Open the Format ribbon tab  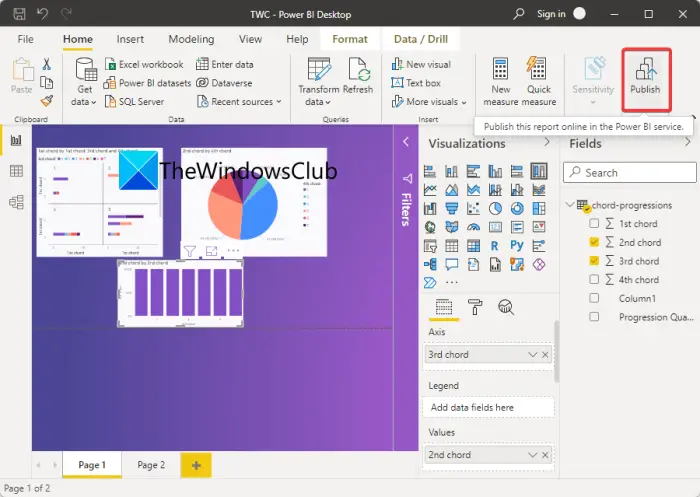[350, 39]
